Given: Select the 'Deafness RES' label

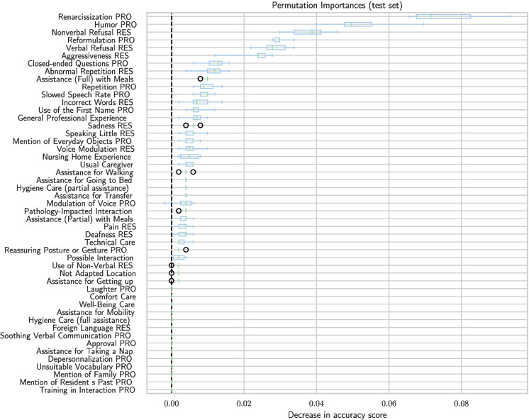Looking at the screenshot, I should [x=108, y=234].
